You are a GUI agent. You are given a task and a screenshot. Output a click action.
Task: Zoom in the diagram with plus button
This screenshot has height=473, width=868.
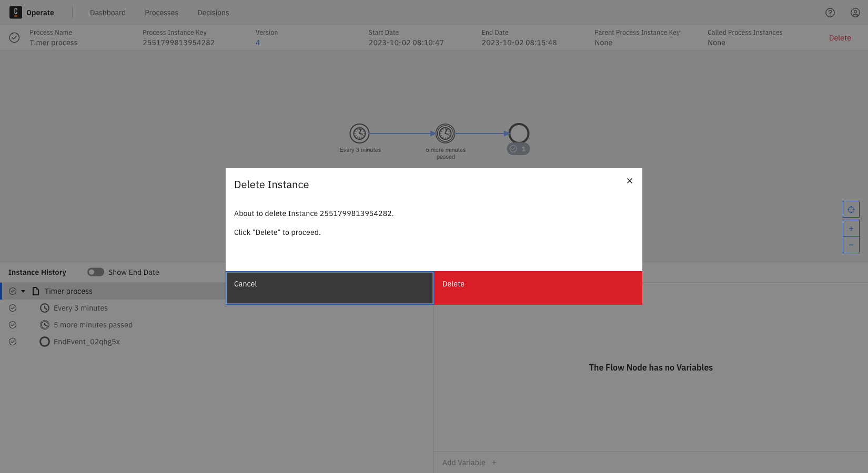pos(851,229)
